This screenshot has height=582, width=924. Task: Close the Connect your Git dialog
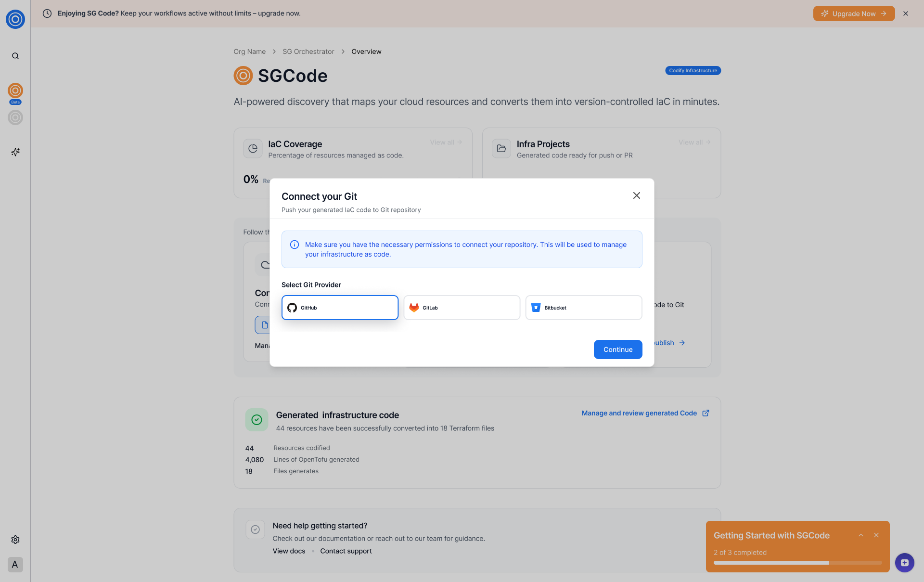636,195
